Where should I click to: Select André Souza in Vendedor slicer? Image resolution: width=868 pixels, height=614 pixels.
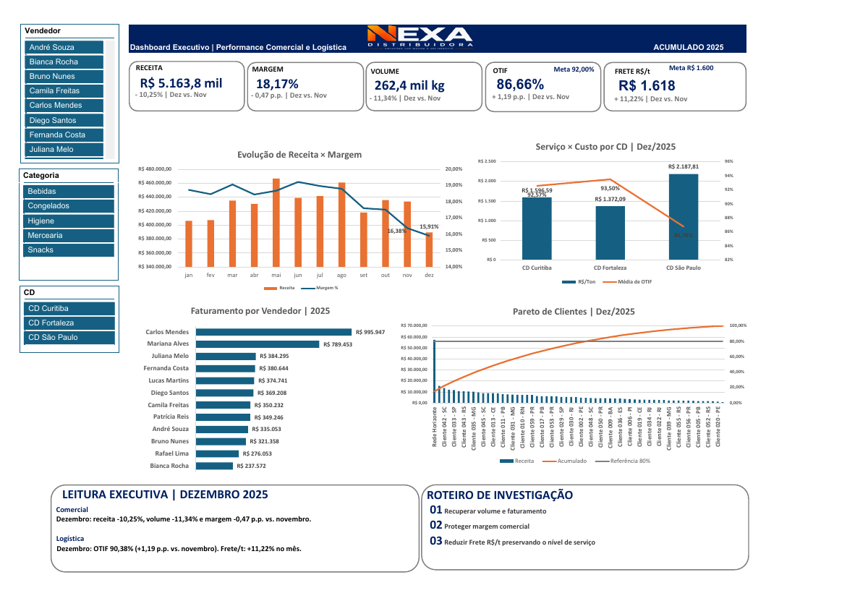pyautogui.click(x=64, y=48)
